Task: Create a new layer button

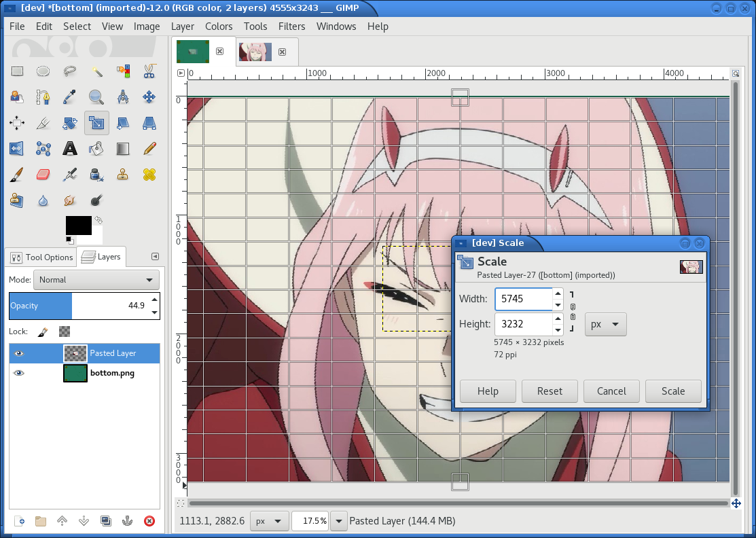Action: pos(19,520)
